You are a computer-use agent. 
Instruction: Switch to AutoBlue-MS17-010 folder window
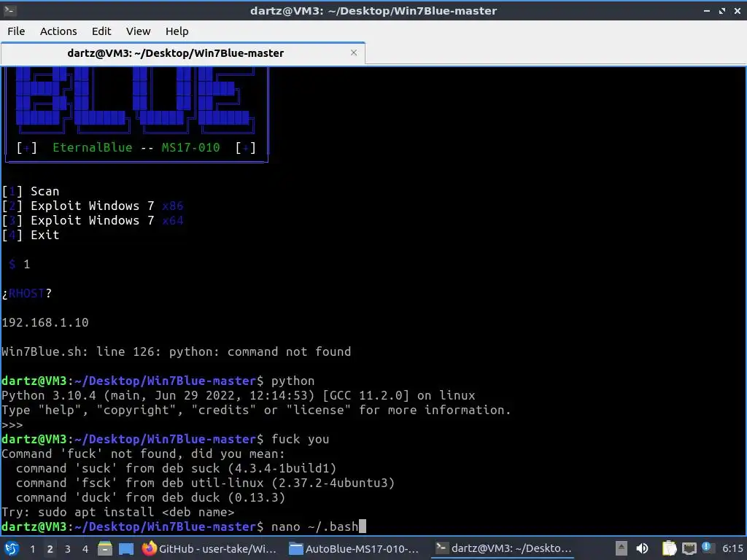355,548
